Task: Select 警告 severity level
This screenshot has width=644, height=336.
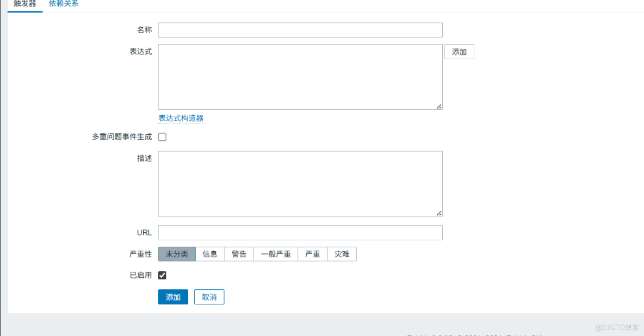Action: 239,254
